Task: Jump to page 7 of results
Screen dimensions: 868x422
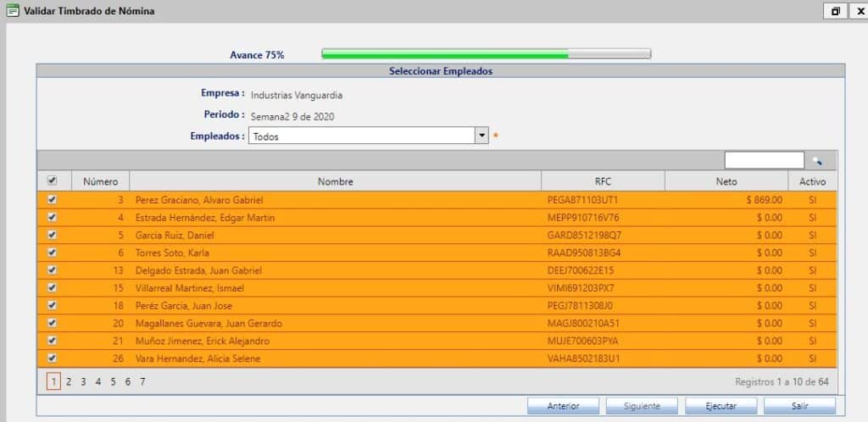Action: (x=142, y=382)
